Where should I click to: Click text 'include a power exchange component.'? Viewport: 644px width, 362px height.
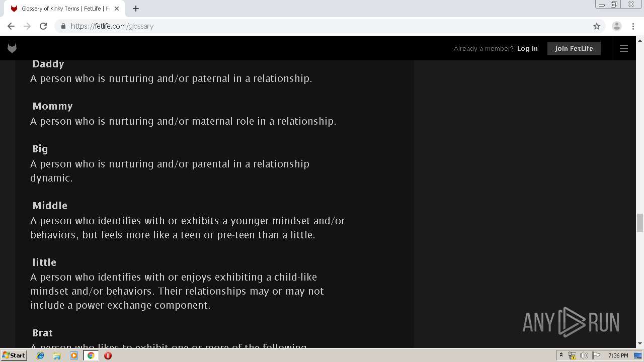click(x=120, y=305)
